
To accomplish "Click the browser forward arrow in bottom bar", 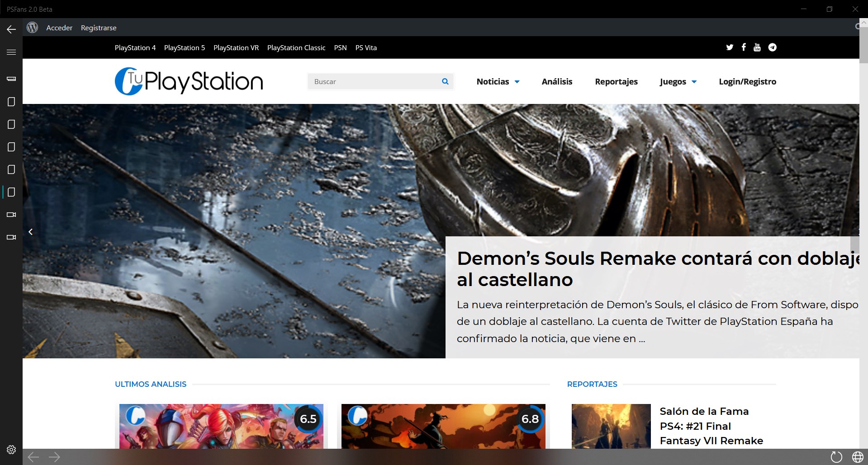I will click(x=54, y=457).
